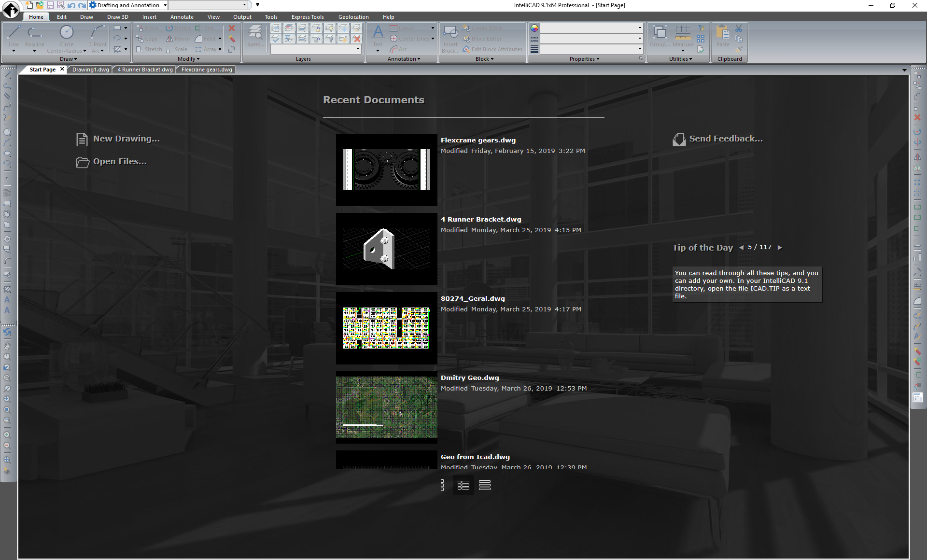Open the Drafting and Annotation workspace dropdown
Screen dimensions: 927x560
[165, 5]
